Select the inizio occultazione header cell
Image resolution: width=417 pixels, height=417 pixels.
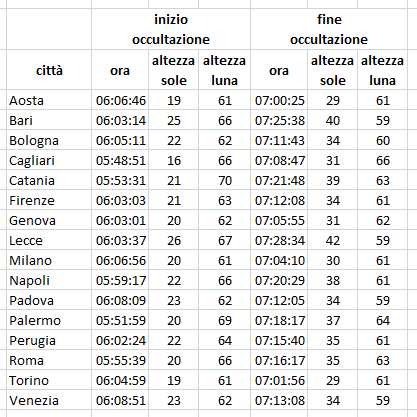(171, 29)
